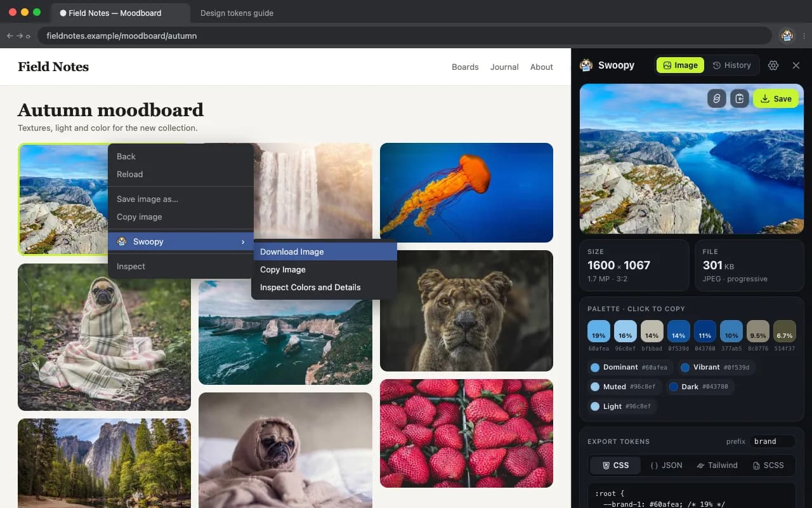812x508 pixels.
Task: Select the SCSS export format
Action: [768, 465]
